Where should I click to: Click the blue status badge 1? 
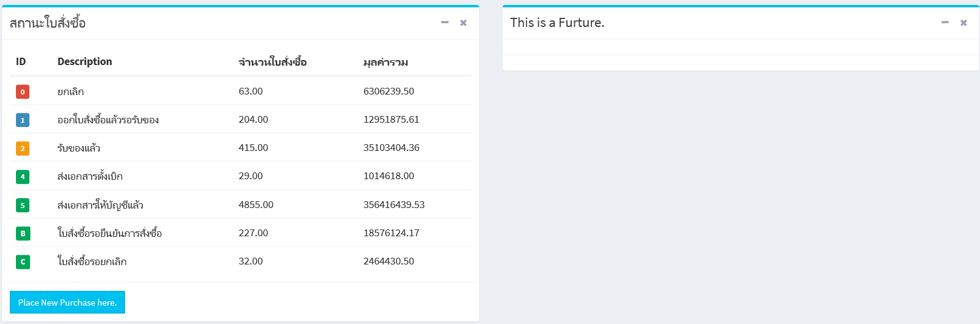coord(23,120)
